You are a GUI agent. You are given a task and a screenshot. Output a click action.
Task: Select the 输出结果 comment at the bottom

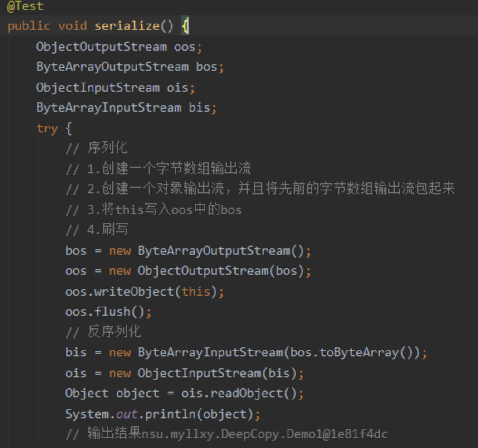pyautogui.click(x=204, y=433)
